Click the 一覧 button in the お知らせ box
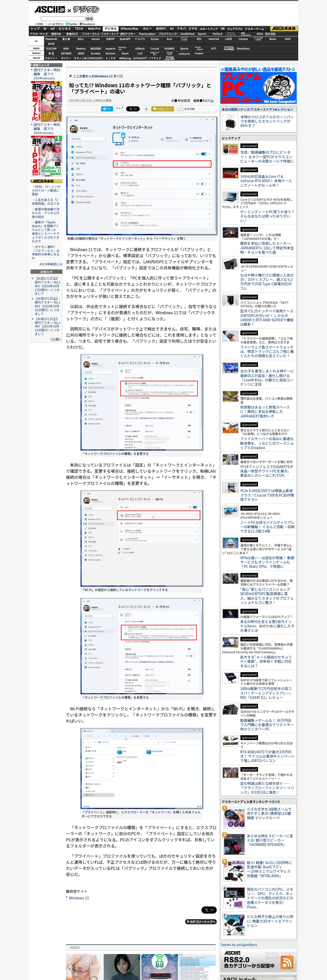 [x=55, y=339]
